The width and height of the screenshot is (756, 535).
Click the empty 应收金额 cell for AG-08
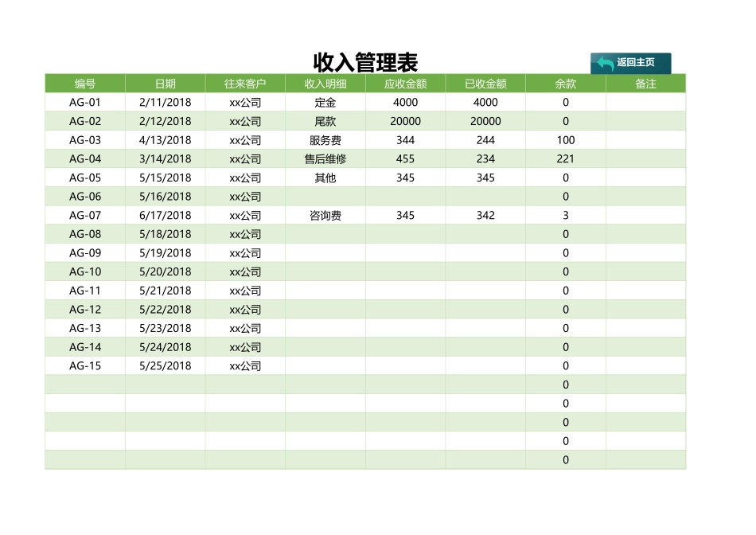406,234
